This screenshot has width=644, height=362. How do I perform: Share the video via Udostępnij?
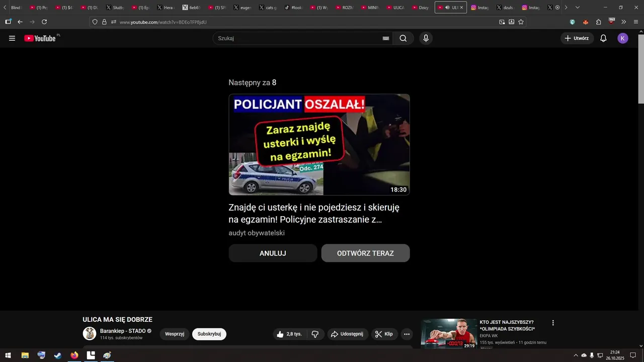click(x=348, y=334)
